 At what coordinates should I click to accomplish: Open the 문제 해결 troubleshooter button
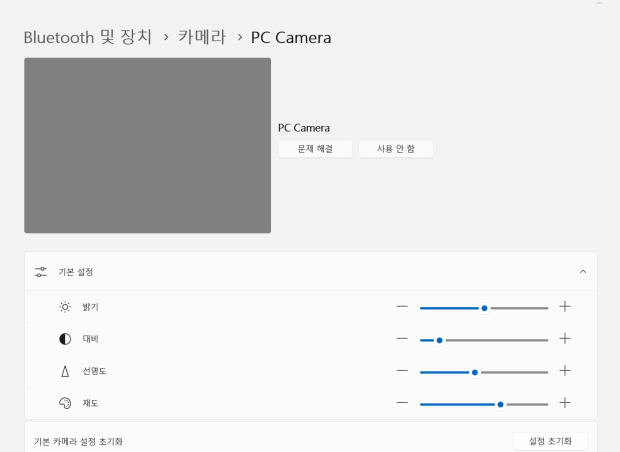[x=315, y=149]
